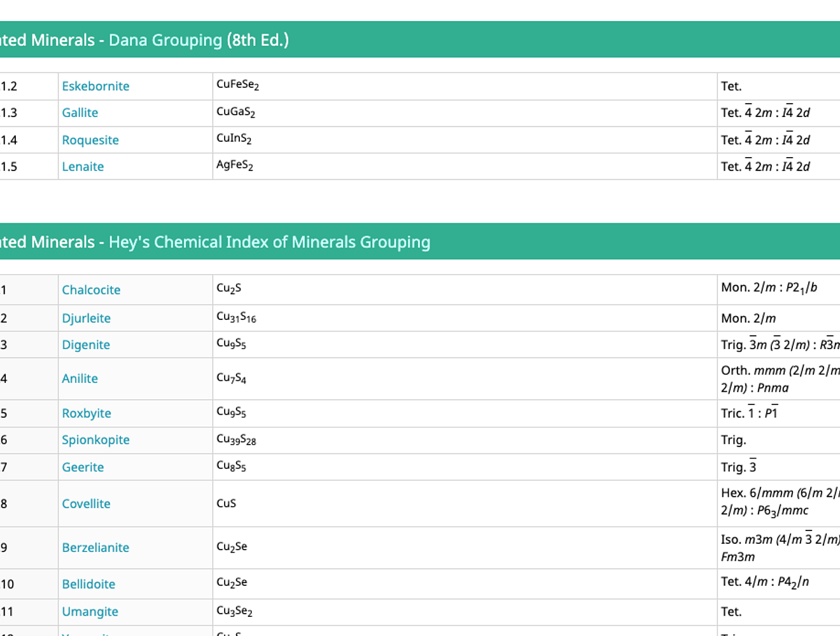Open the Bellidoite mineral page
This screenshot has width=840, height=636.
point(88,584)
